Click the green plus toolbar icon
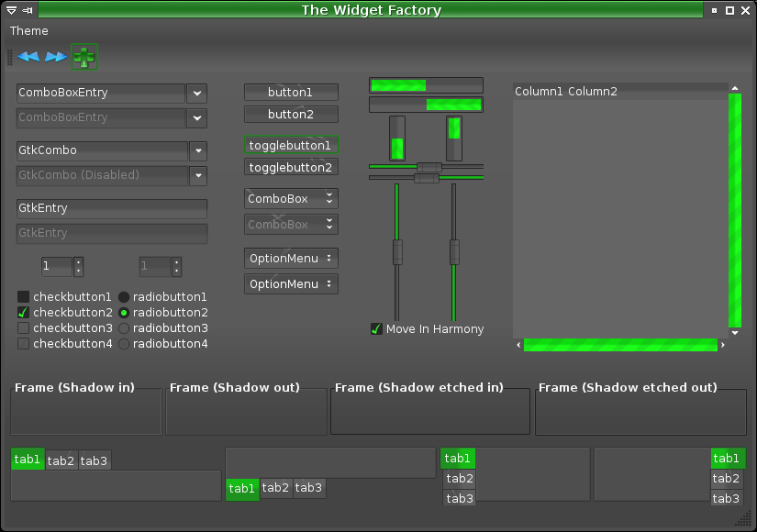757x532 pixels. click(84, 57)
